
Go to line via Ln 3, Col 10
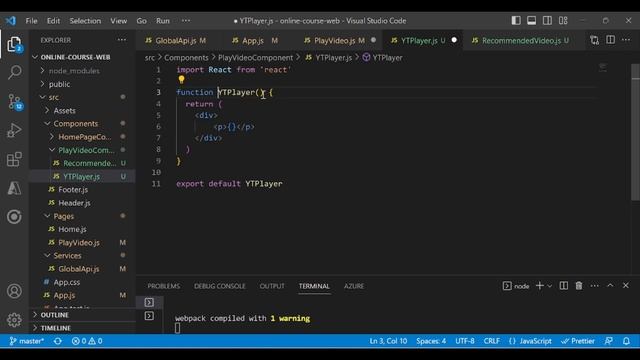click(388, 341)
